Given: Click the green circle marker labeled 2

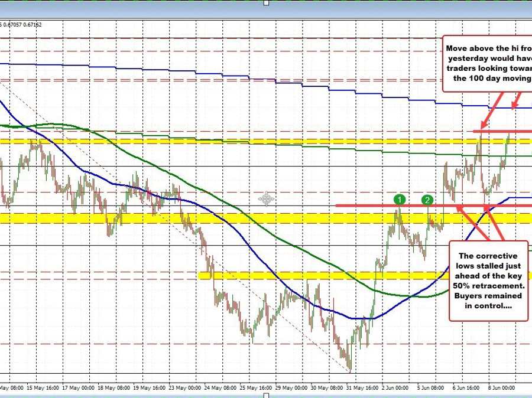Looking at the screenshot, I should [x=427, y=200].
